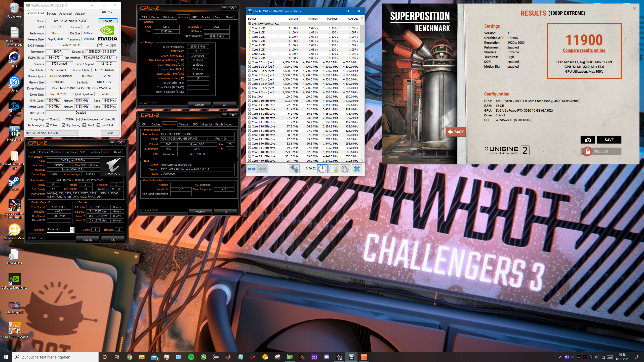This screenshot has width=644, height=362.
Task: Click the HWiNFO scrollbar down arrow
Action: [x=362, y=160]
